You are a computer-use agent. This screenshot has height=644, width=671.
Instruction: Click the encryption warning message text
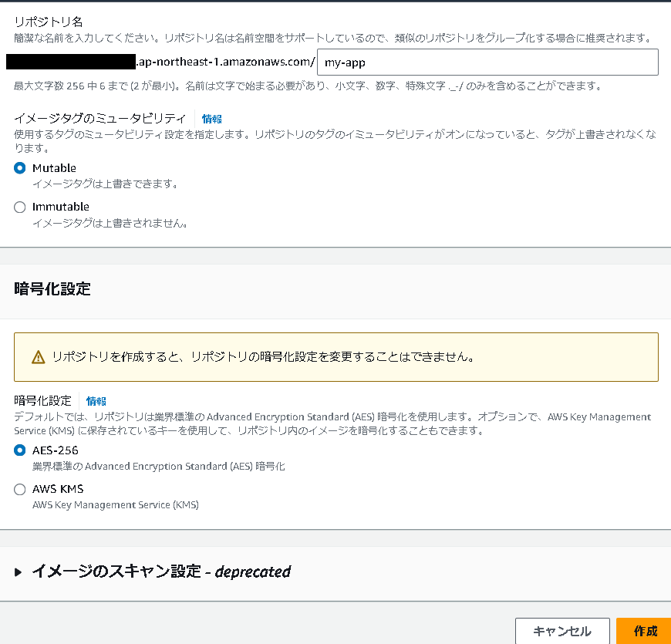pyautogui.click(x=263, y=356)
